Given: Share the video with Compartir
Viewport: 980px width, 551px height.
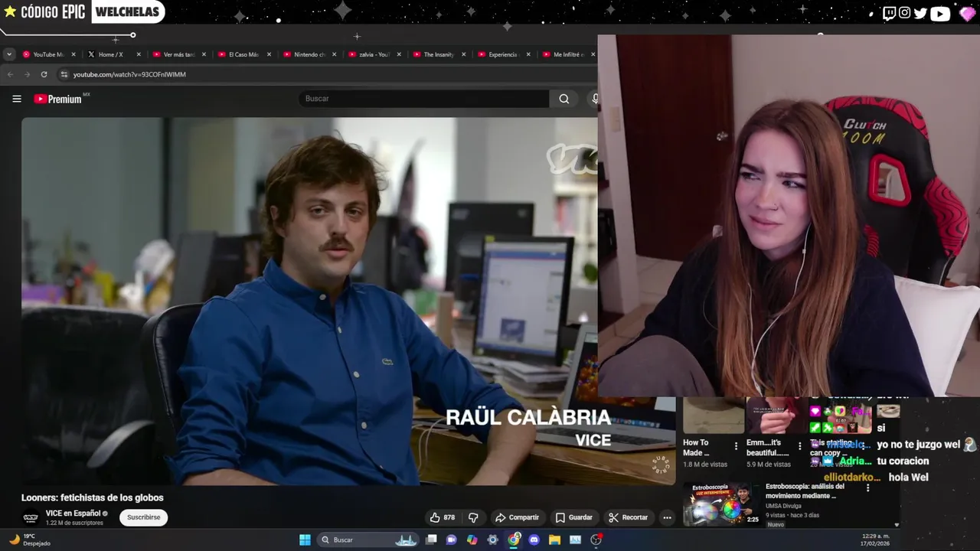Looking at the screenshot, I should click(x=517, y=517).
